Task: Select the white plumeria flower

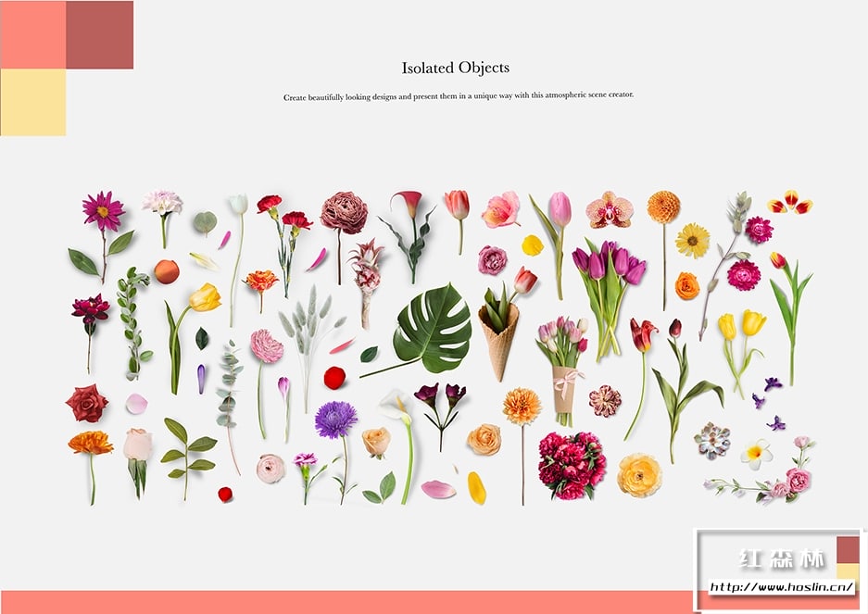Action: tap(756, 454)
